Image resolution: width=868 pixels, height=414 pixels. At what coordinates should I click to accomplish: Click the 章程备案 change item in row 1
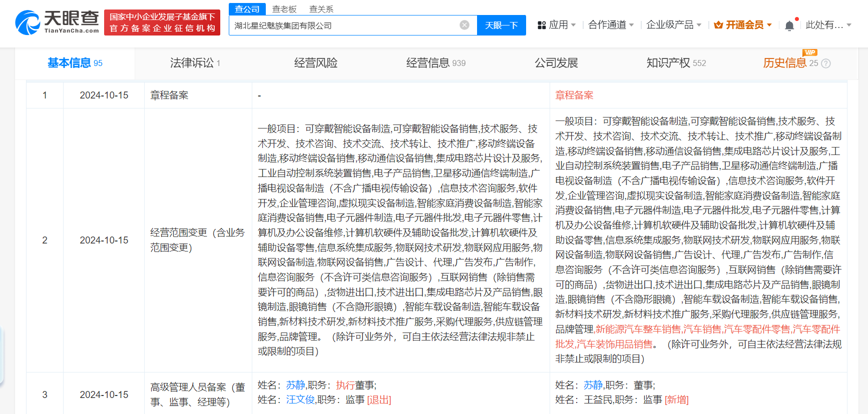169,95
